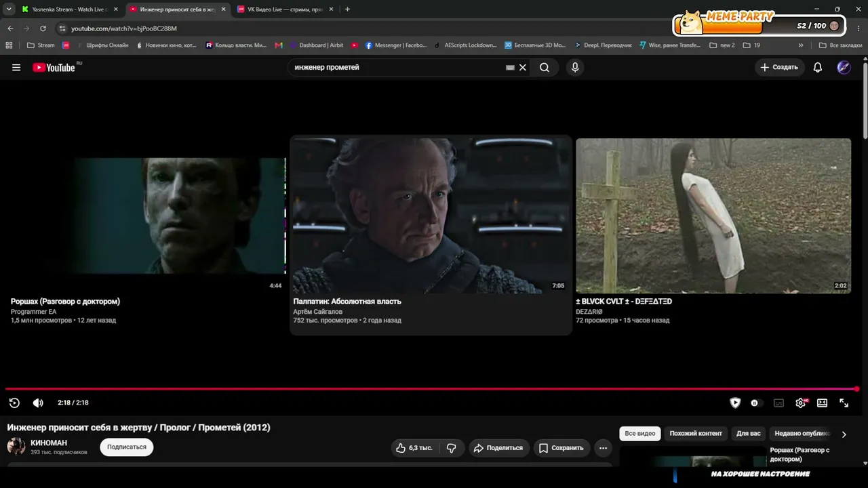Open a new browser tab
This screenshot has height=488, width=868.
(x=347, y=9)
